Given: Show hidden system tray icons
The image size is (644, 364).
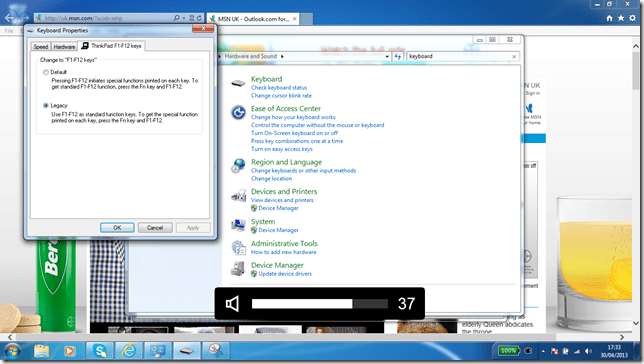Looking at the screenshot, I should tap(543, 352).
